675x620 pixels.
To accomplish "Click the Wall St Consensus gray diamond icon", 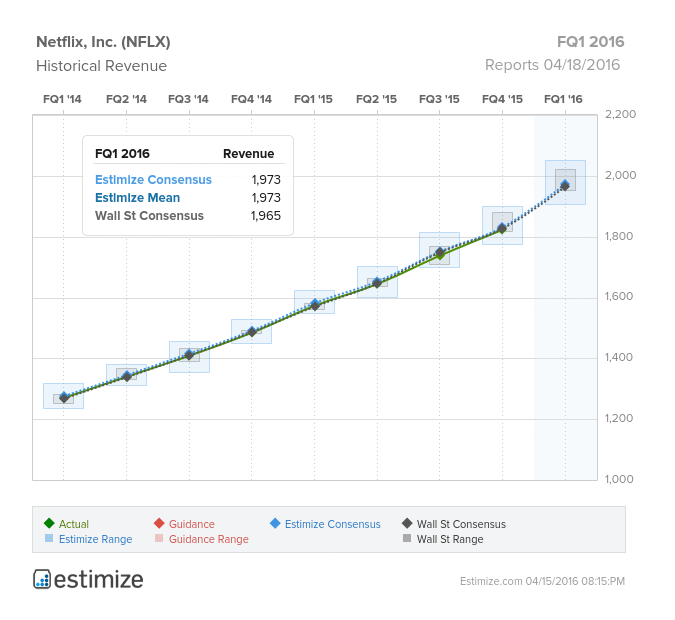I will 407,523.
